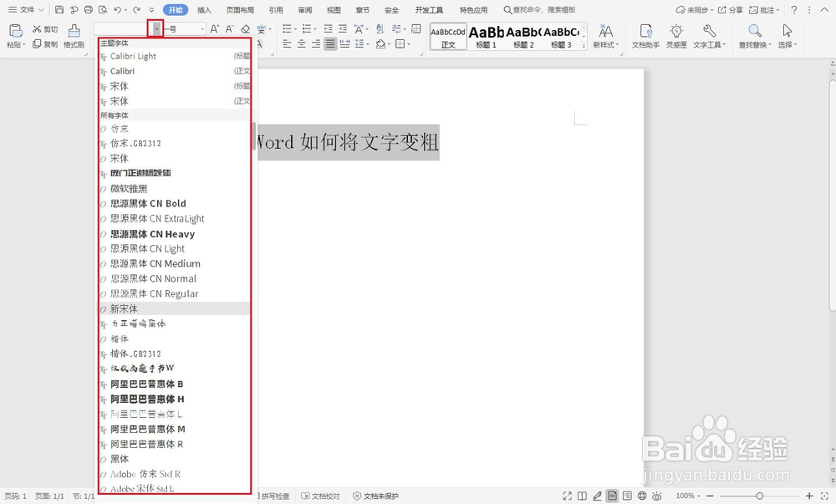Click Document Unprotected (文档未保护) status button
Screen dimensions: 836x504
click(x=376, y=496)
